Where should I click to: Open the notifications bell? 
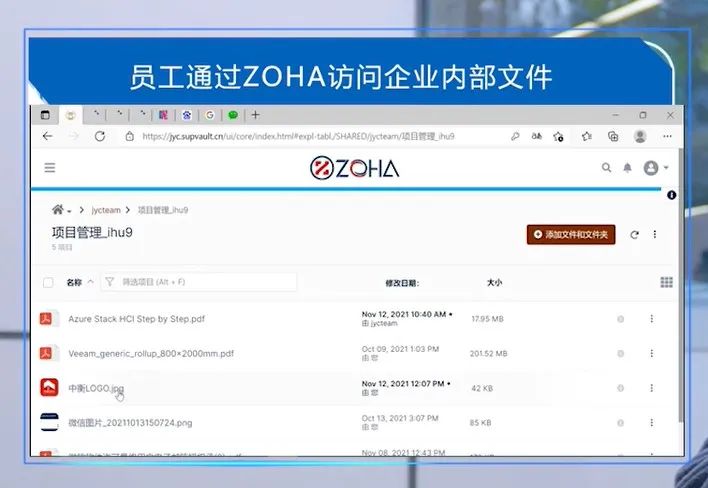(627, 168)
